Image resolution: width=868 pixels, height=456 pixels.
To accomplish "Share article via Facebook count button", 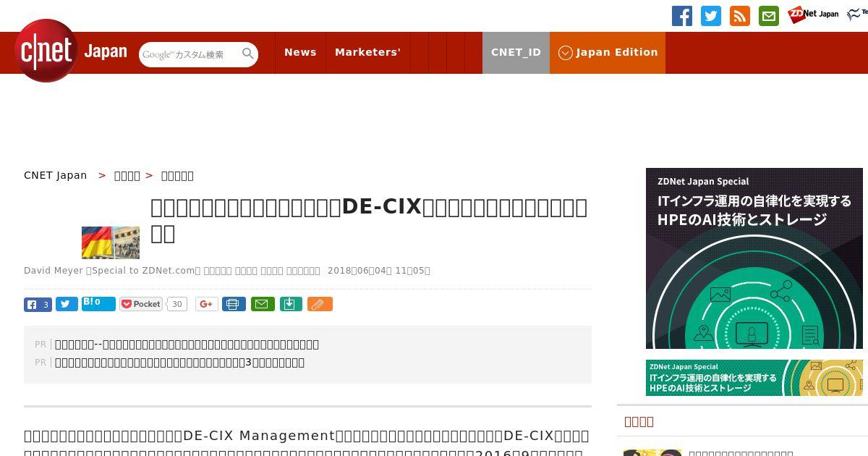I will (38, 305).
